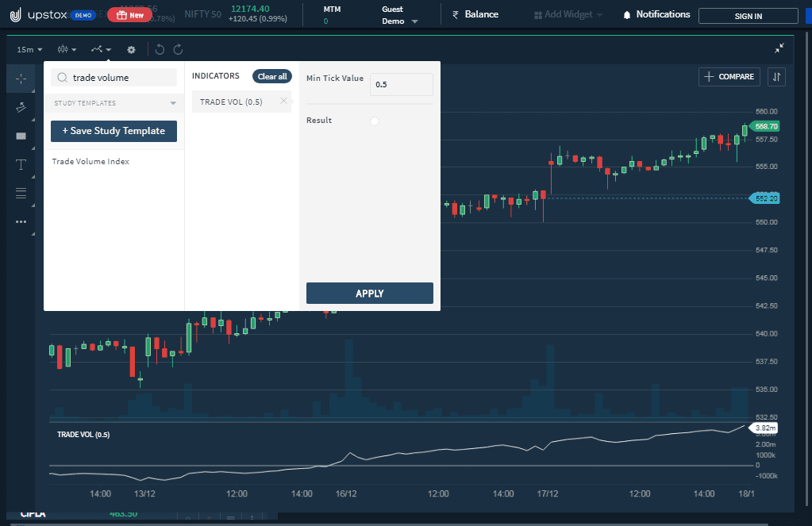Click the 552.20 price marker label
Image resolution: width=812 pixels, height=526 pixels.
(765, 198)
